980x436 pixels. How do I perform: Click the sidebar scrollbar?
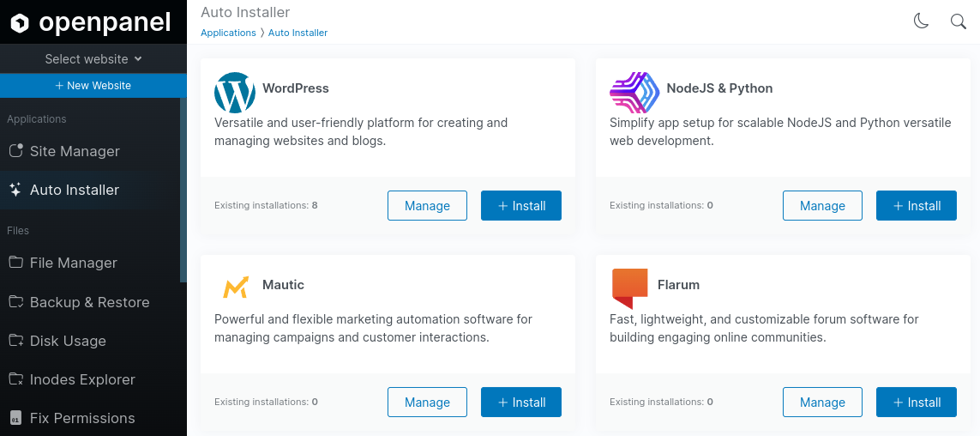tap(183, 190)
